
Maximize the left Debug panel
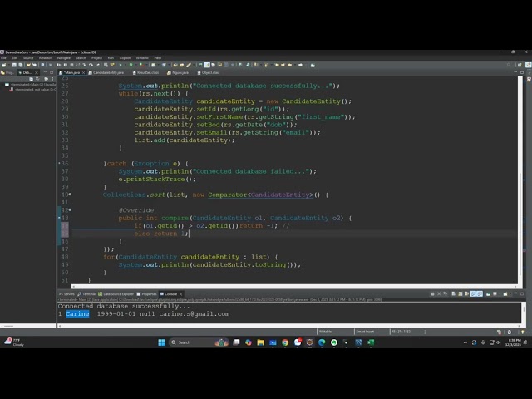pyautogui.click(x=52, y=72)
